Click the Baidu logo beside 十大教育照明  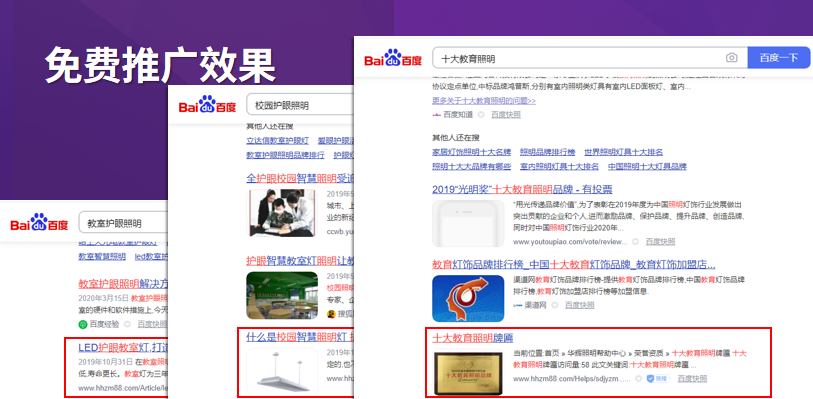coord(393,58)
